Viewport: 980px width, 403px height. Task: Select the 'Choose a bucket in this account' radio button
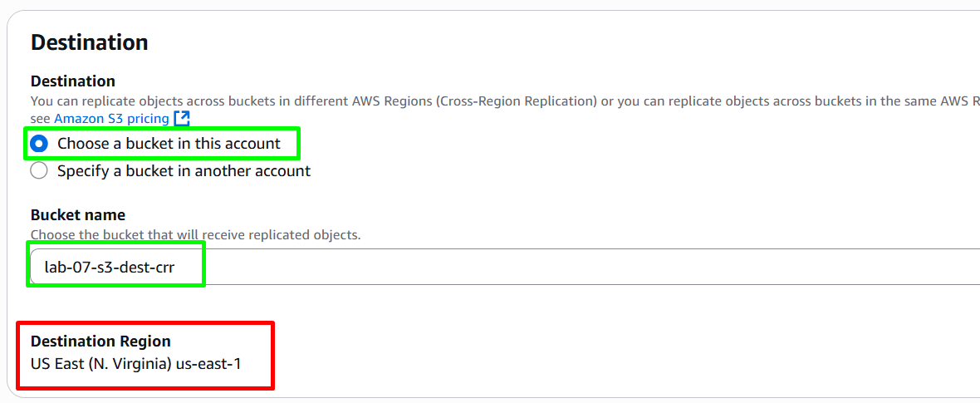[39, 144]
